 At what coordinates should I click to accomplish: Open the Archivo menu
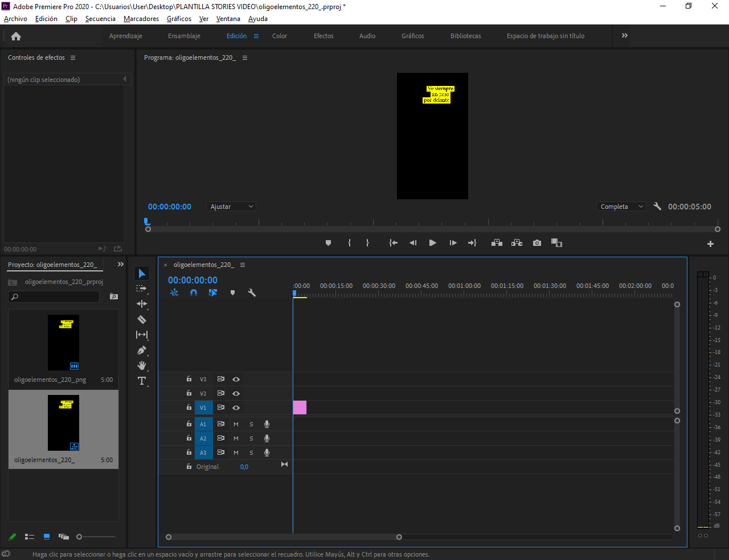click(x=15, y=19)
